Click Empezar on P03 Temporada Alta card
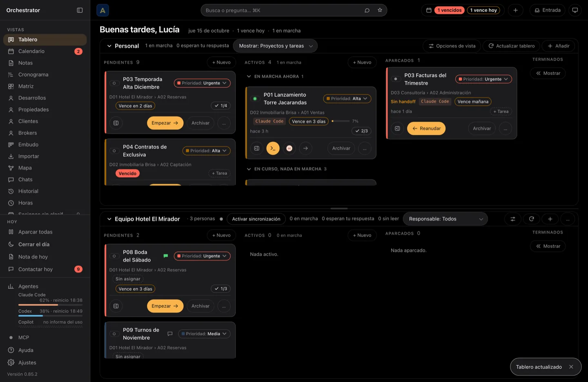Viewport: 588px width, 382px height. 165,123
